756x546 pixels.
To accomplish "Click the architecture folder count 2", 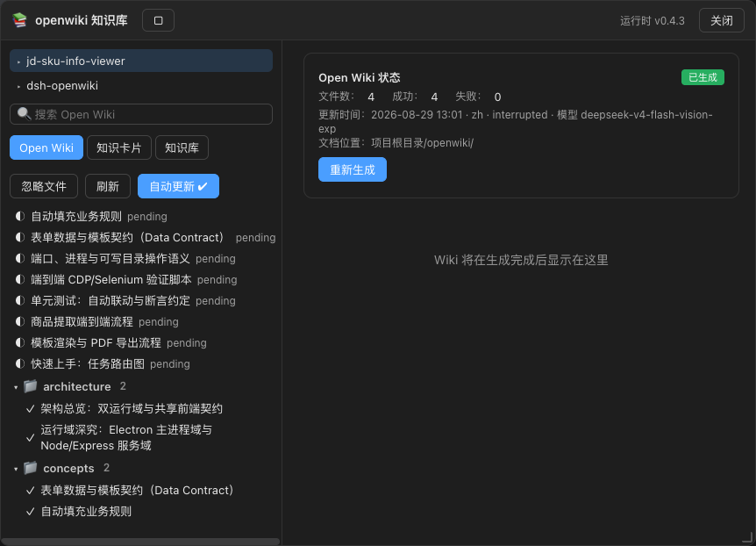I will 123,386.
